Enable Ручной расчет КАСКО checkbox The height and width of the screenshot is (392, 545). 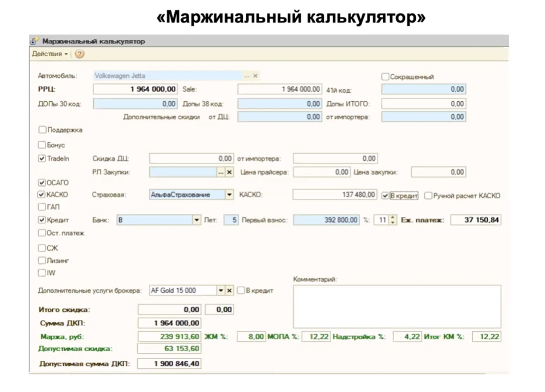pyautogui.click(x=428, y=196)
